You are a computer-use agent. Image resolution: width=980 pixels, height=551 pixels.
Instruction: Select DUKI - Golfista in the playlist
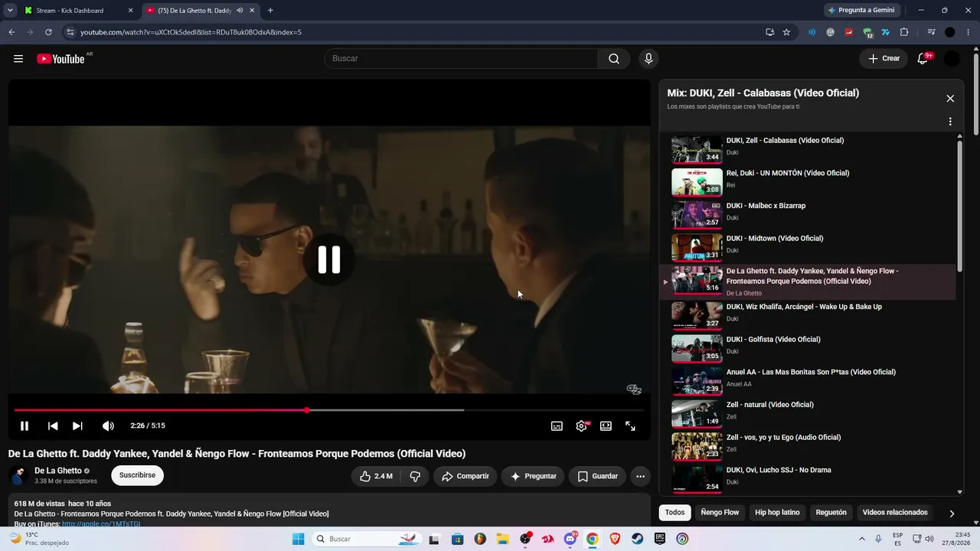pyautogui.click(x=808, y=348)
